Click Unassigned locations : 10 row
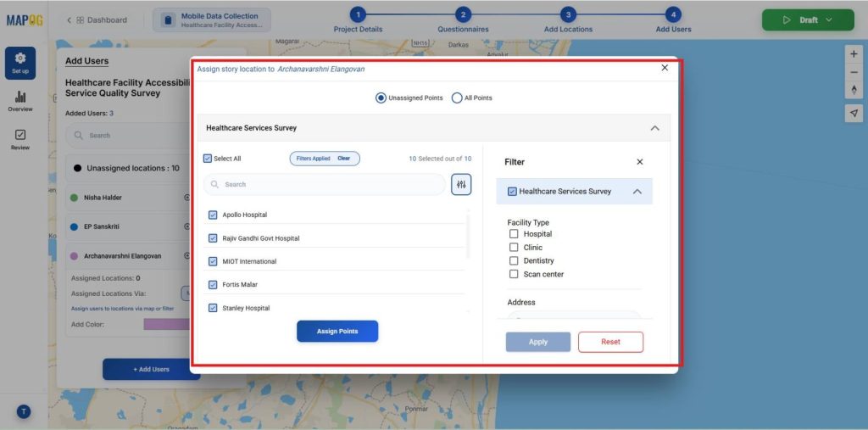Viewport: 868px width, 430px height. click(x=129, y=168)
